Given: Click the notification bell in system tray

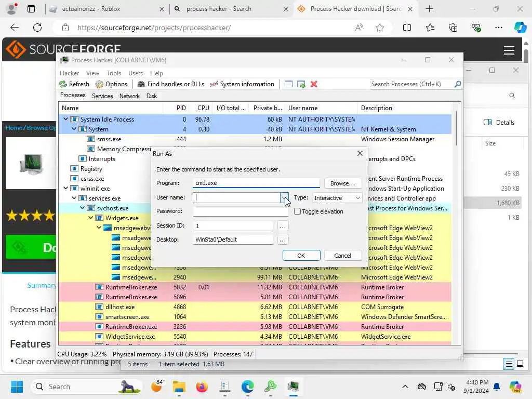Looking at the screenshot, I should 497,387.
